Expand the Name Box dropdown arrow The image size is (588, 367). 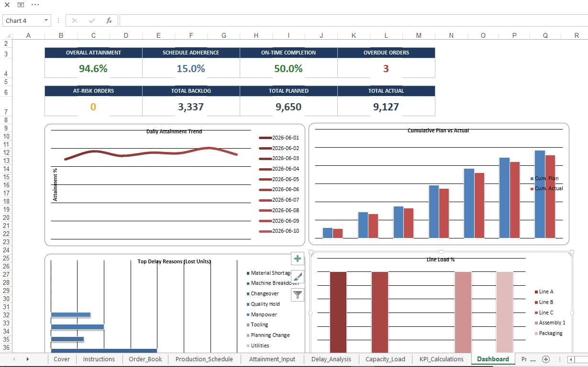pyautogui.click(x=46, y=21)
